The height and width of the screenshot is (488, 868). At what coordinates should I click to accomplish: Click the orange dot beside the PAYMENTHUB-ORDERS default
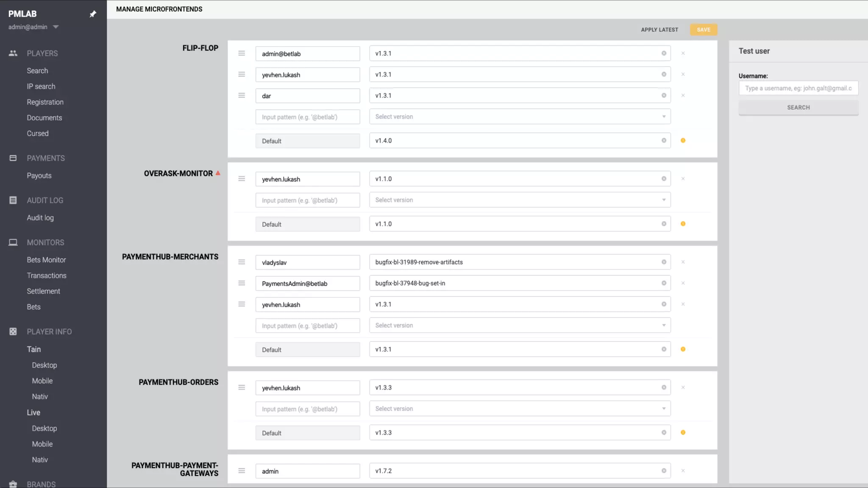point(683,433)
